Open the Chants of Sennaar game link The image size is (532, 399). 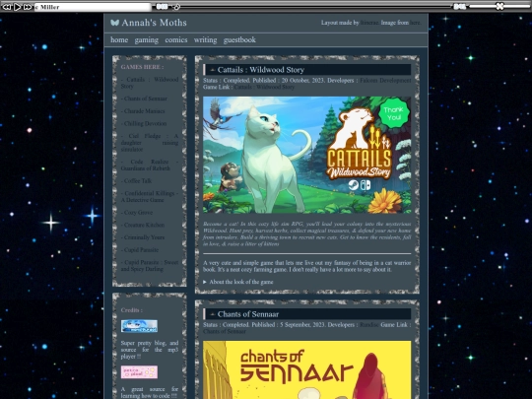225,331
